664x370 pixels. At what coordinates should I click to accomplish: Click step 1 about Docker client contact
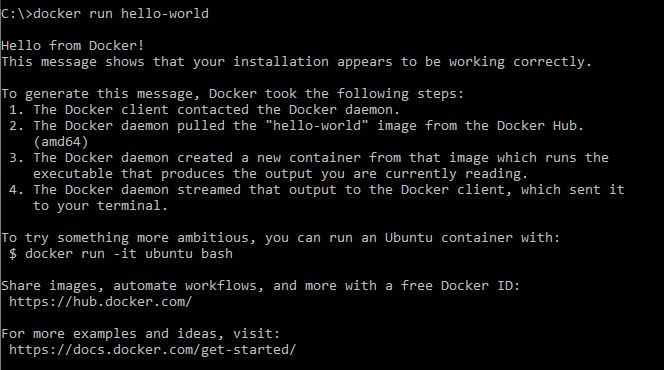click(x=204, y=110)
